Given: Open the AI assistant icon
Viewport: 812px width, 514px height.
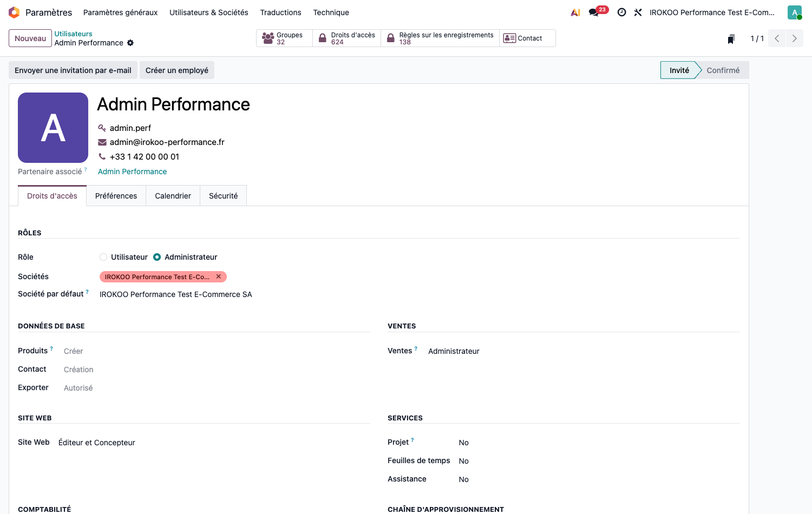Looking at the screenshot, I should click(x=575, y=12).
